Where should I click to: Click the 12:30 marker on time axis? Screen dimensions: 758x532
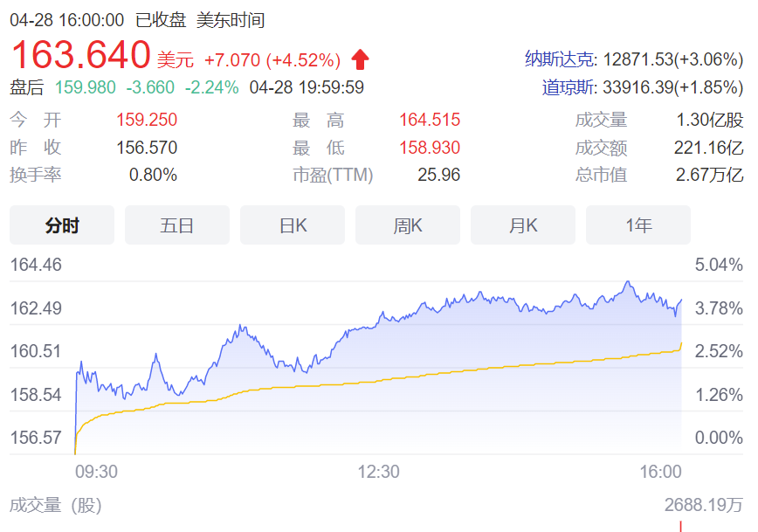point(378,472)
